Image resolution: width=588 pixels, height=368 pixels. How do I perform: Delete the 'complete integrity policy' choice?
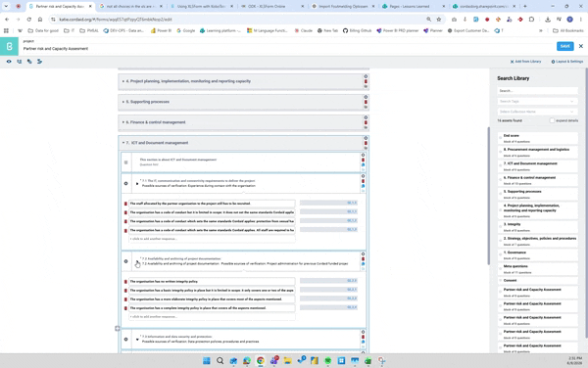tap(125, 308)
